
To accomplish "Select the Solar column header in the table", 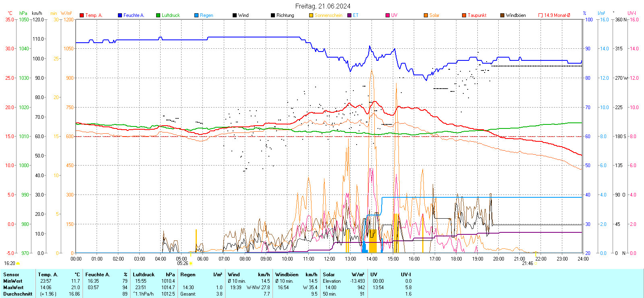I will pos(329,275).
